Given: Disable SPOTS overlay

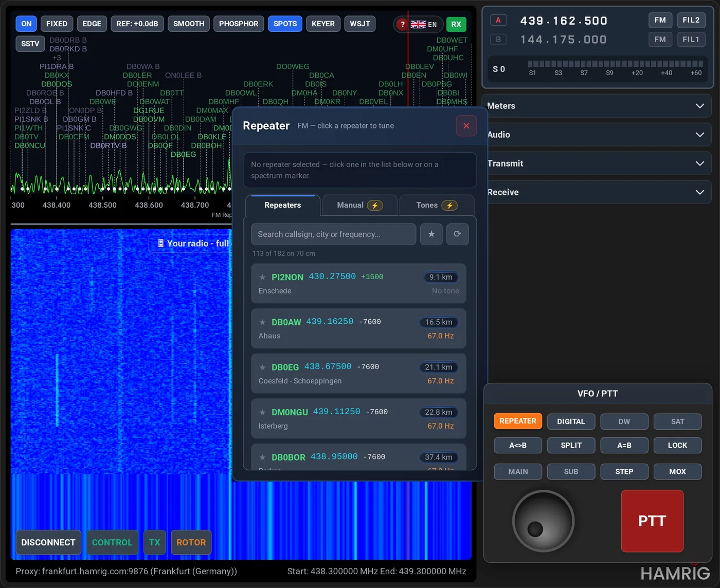Looking at the screenshot, I should click(x=285, y=24).
